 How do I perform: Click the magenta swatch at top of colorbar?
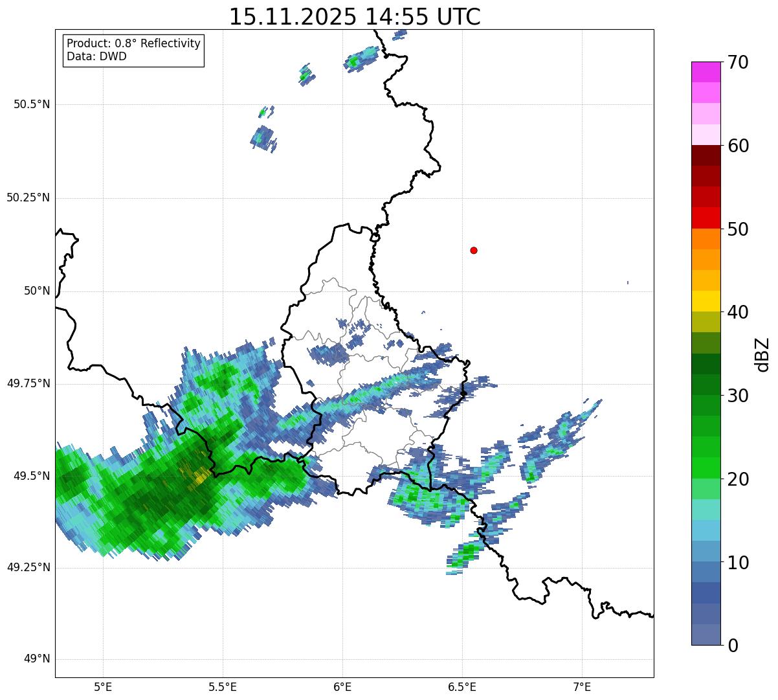(x=706, y=72)
